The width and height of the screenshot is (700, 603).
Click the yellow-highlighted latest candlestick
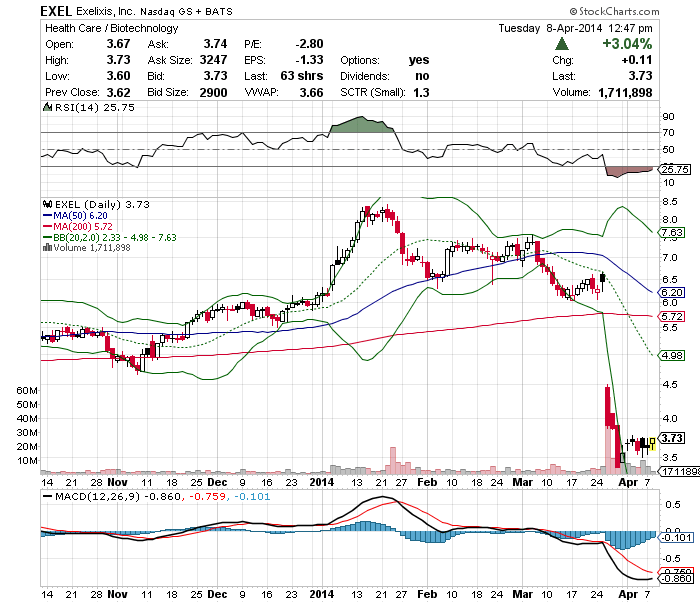[653, 443]
